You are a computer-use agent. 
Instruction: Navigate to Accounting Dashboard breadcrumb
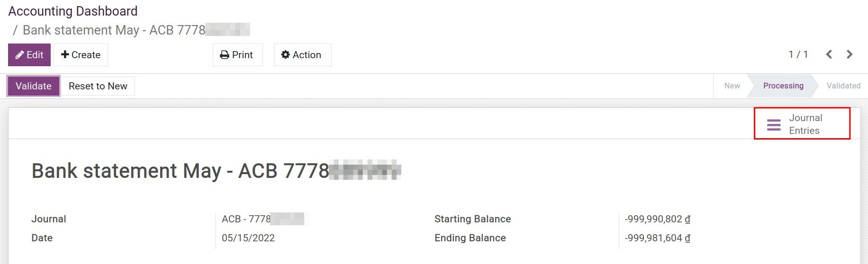[73, 11]
